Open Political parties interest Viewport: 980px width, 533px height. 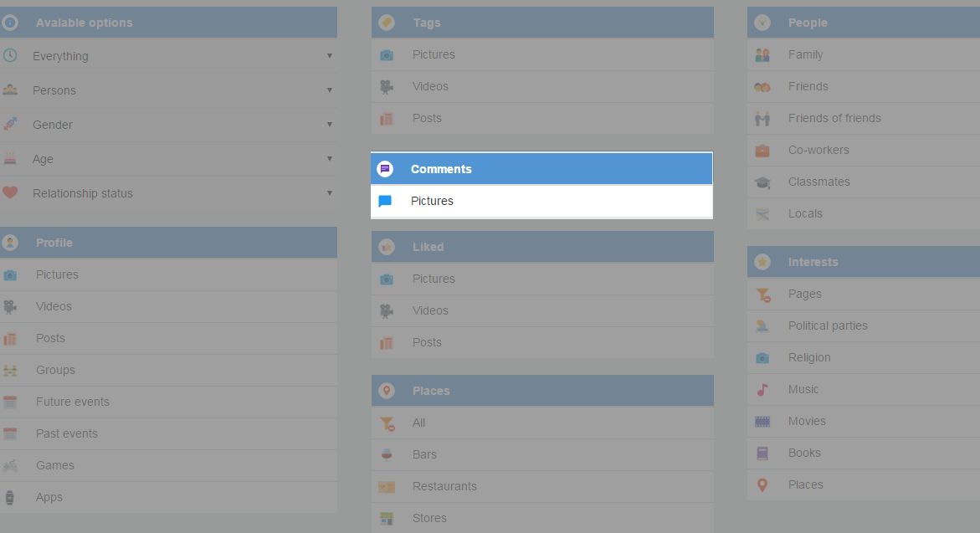(x=828, y=326)
